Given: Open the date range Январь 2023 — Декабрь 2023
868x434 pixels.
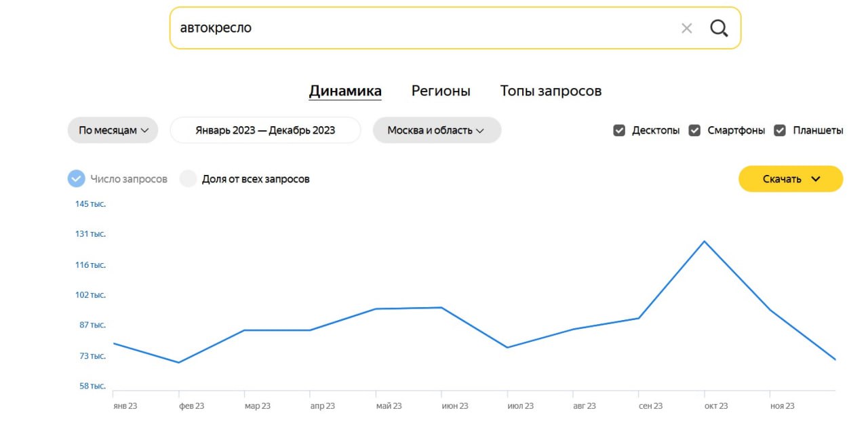Looking at the screenshot, I should coord(265,130).
